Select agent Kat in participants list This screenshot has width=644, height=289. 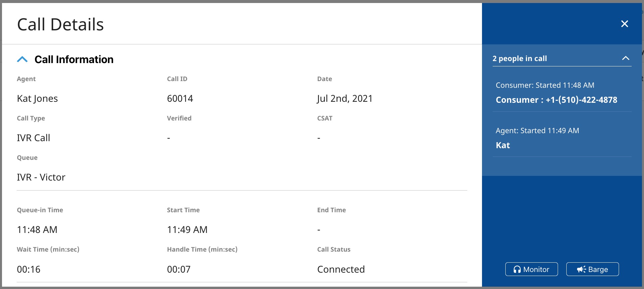503,145
